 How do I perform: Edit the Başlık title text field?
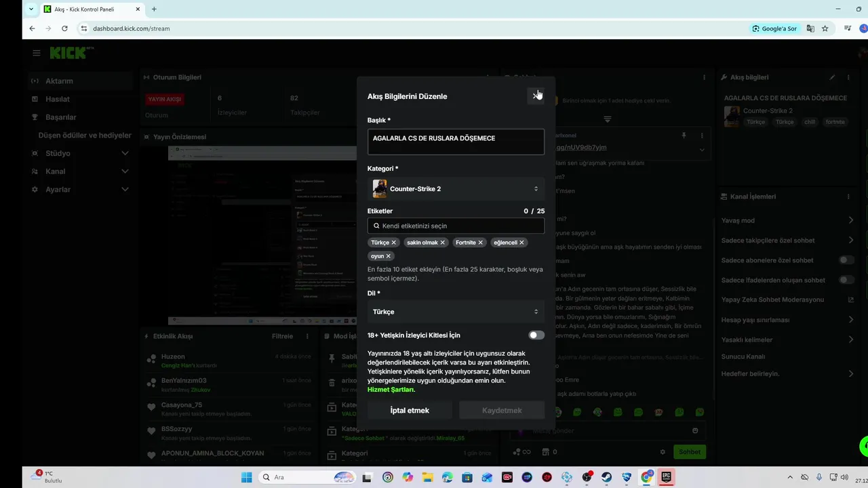click(x=456, y=142)
